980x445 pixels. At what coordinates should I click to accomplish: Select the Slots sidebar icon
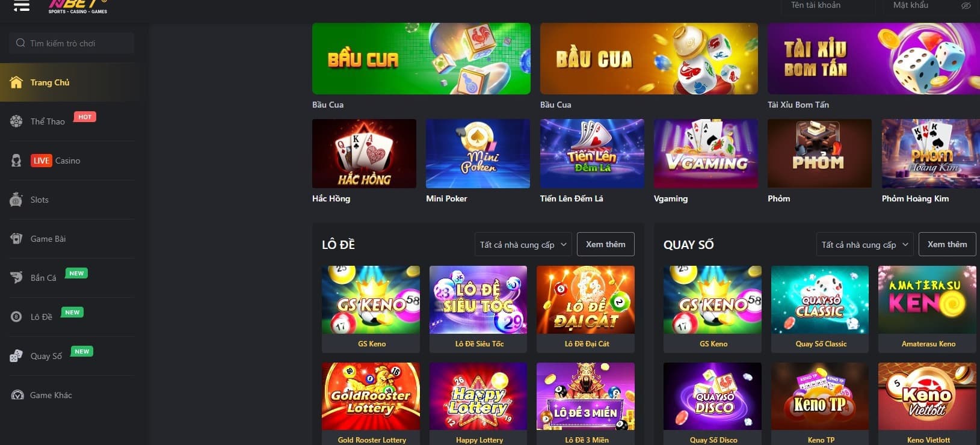pos(16,200)
